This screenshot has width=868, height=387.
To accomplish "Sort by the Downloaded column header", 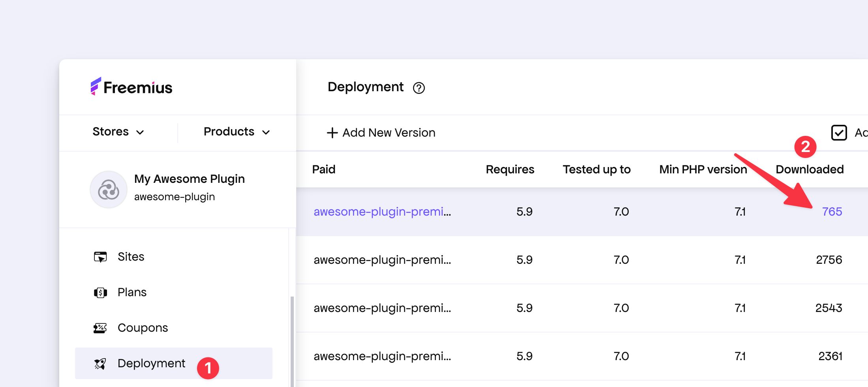I will click(809, 169).
